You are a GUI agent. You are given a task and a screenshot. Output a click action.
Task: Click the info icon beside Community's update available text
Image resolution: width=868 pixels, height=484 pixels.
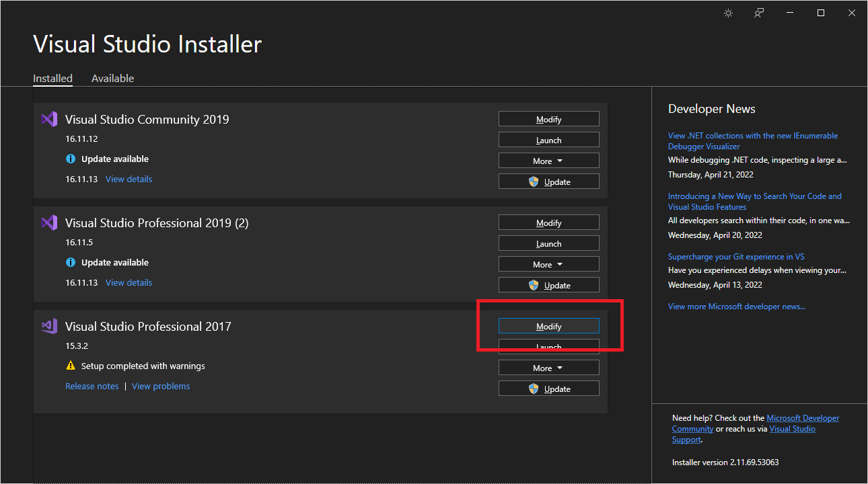[71, 159]
